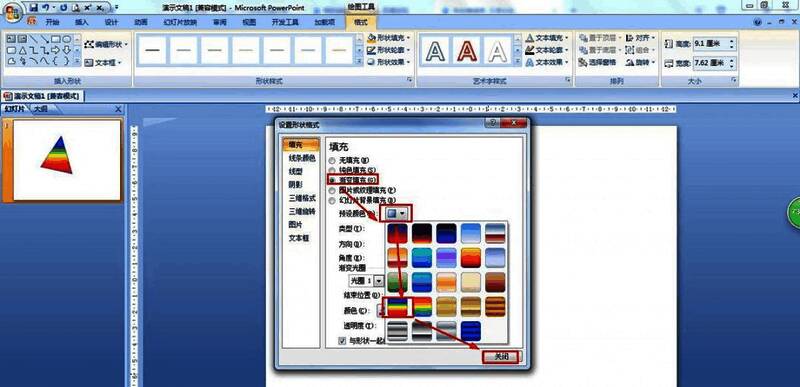Open Selection Pane (选择窗格)
This screenshot has height=387, width=800.
[597, 62]
